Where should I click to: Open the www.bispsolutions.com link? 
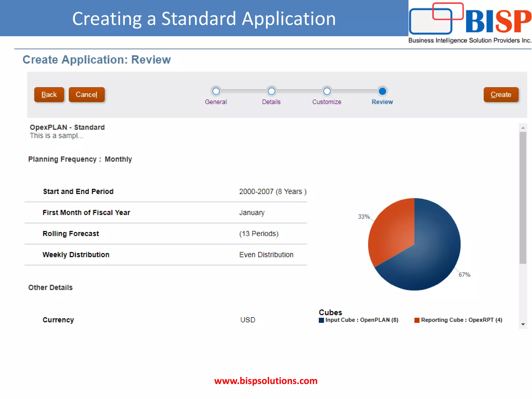pyautogui.click(x=266, y=381)
